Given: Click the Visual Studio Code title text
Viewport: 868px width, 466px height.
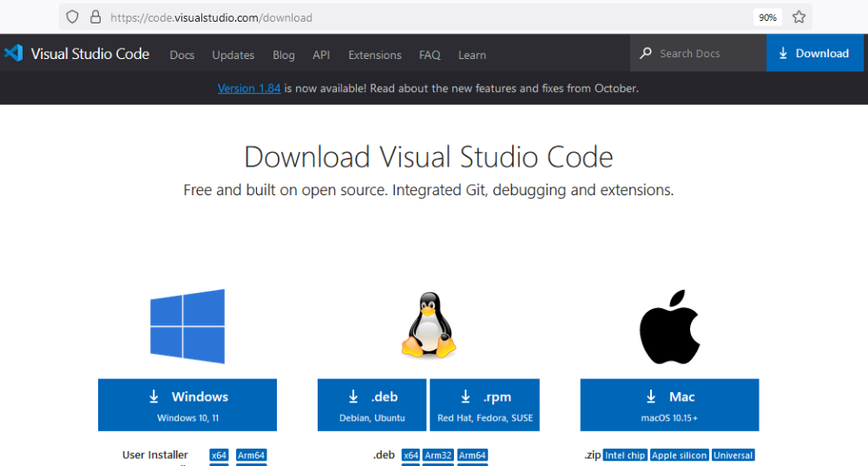Looking at the screenshot, I should [x=90, y=54].
